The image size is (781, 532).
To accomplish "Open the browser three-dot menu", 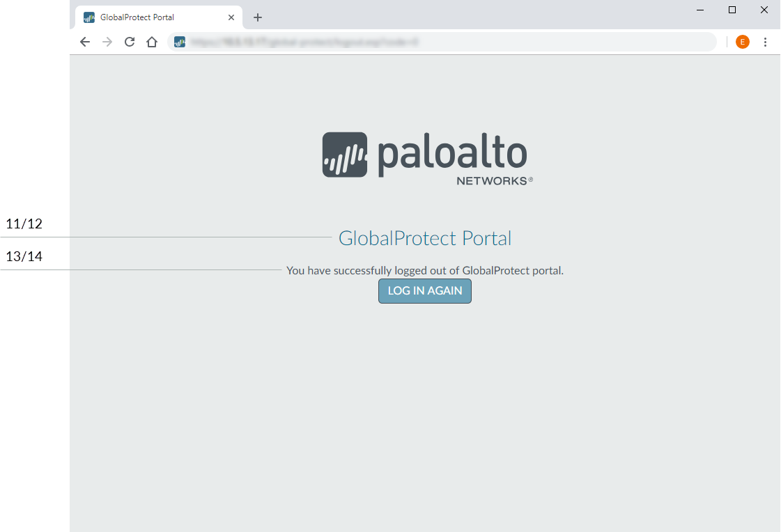I will 765,42.
